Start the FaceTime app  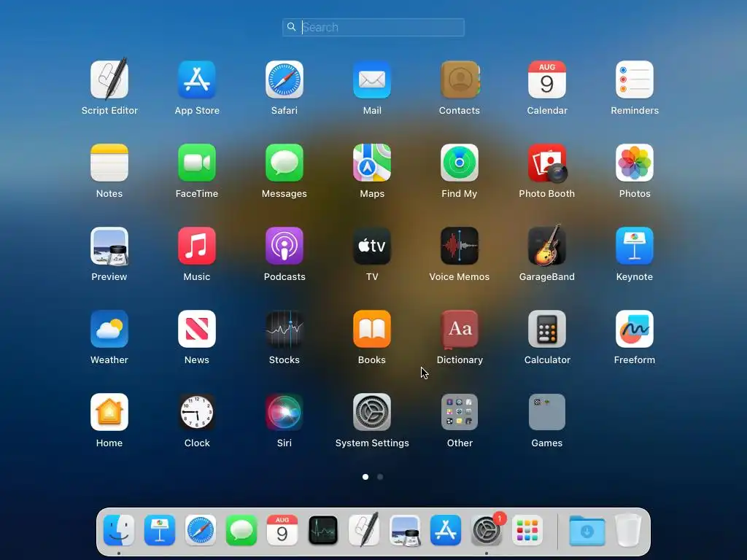tap(197, 163)
